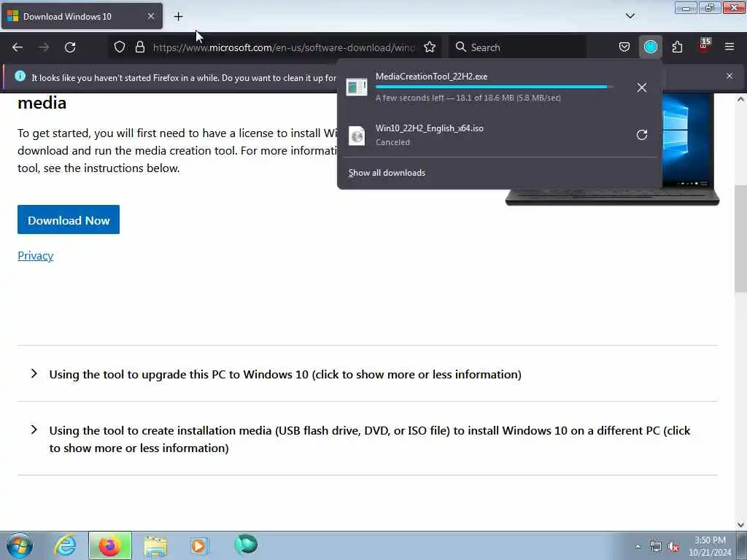Open tracking protection shield icon
The image size is (747, 560).
(x=120, y=47)
